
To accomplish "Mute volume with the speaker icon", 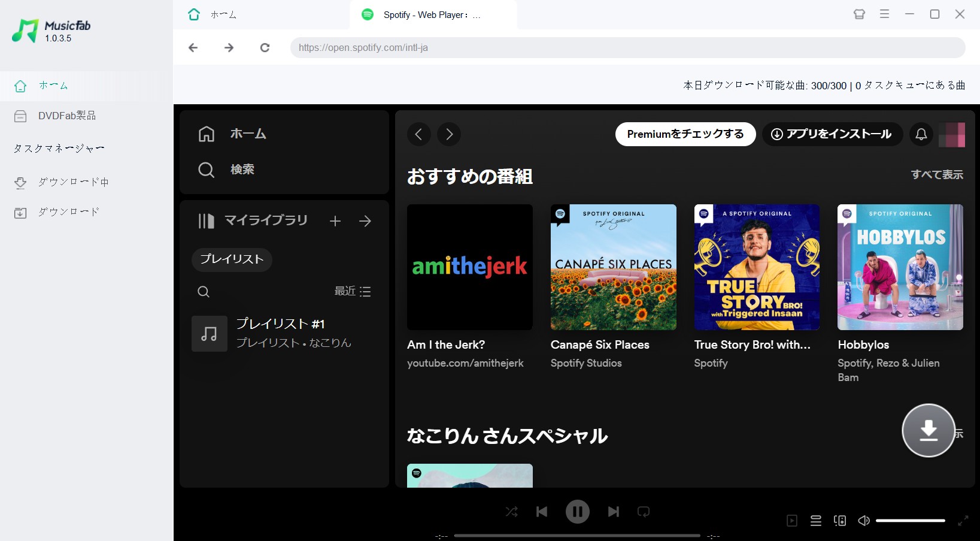I will click(x=864, y=521).
